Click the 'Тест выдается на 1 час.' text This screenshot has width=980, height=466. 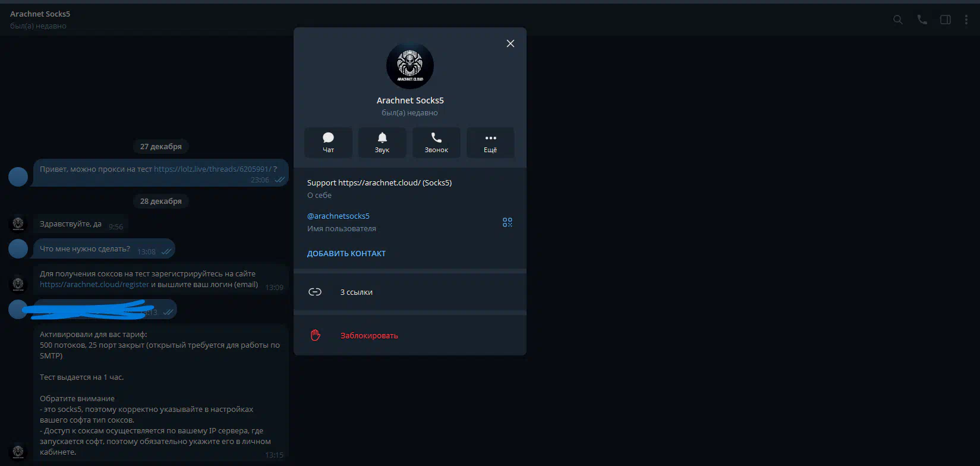(x=82, y=377)
